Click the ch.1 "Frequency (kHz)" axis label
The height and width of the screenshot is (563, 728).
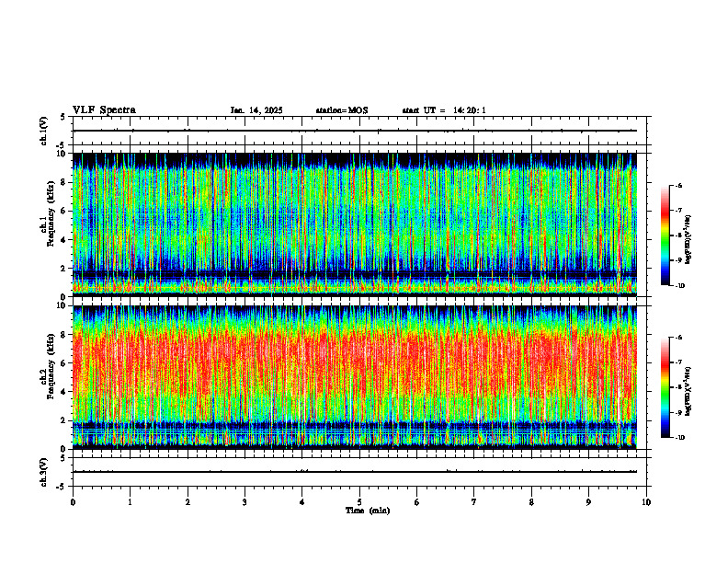[51, 213]
